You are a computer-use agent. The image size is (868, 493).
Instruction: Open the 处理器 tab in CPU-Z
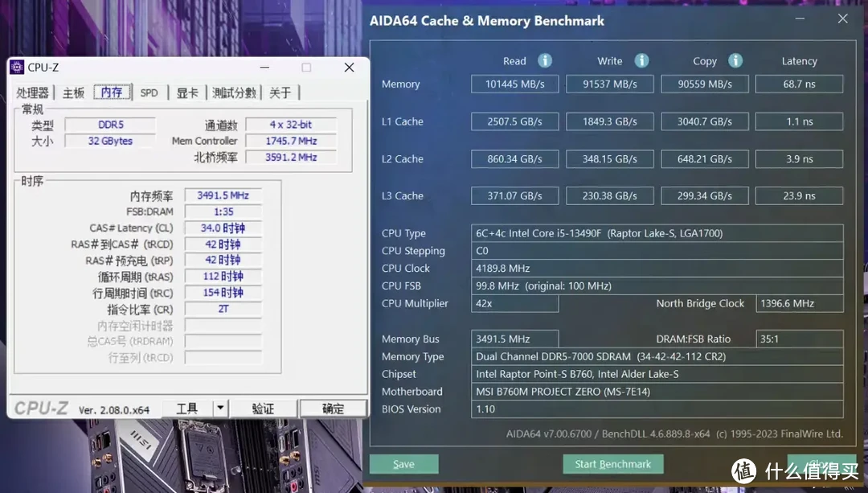32,92
